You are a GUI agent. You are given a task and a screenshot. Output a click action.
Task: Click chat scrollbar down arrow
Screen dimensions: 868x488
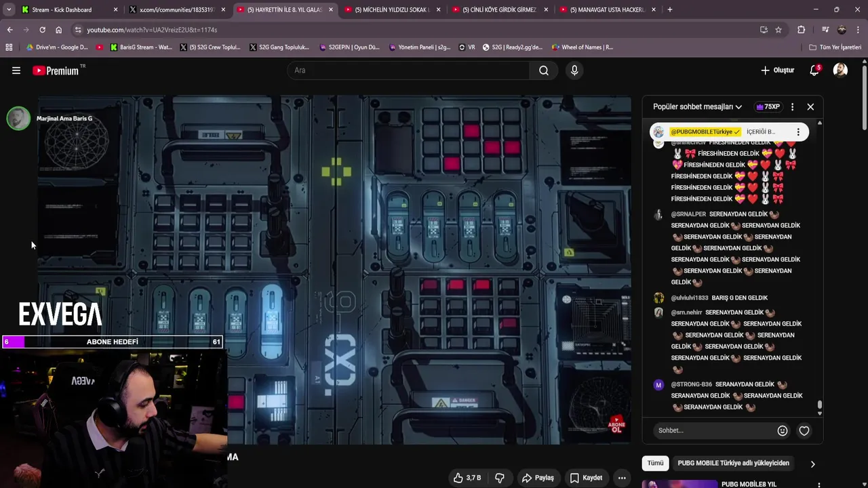pyautogui.click(x=819, y=413)
